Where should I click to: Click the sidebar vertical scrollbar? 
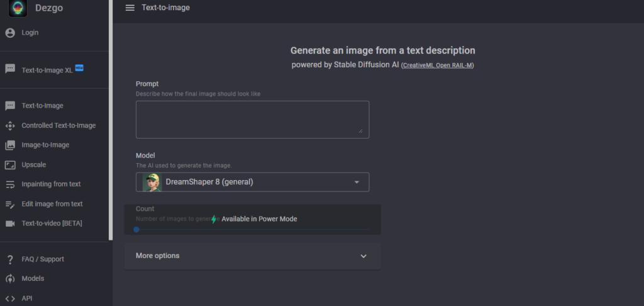111,120
